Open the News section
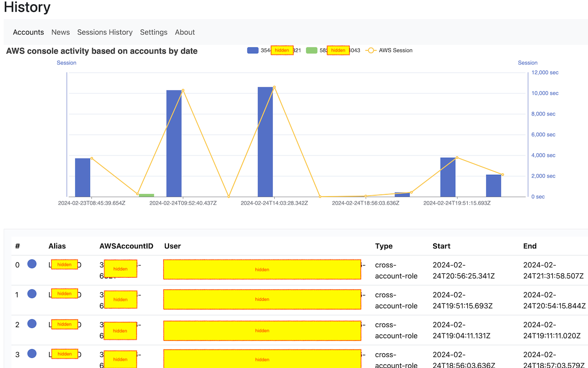 coord(61,32)
